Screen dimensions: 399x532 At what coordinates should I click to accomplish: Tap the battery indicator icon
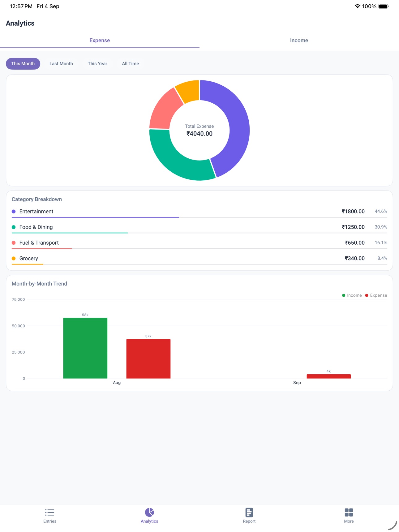click(384, 6)
